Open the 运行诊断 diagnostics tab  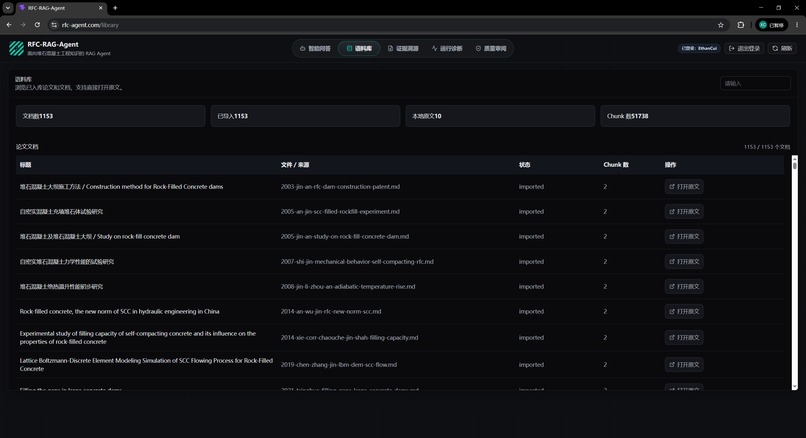[x=447, y=48]
